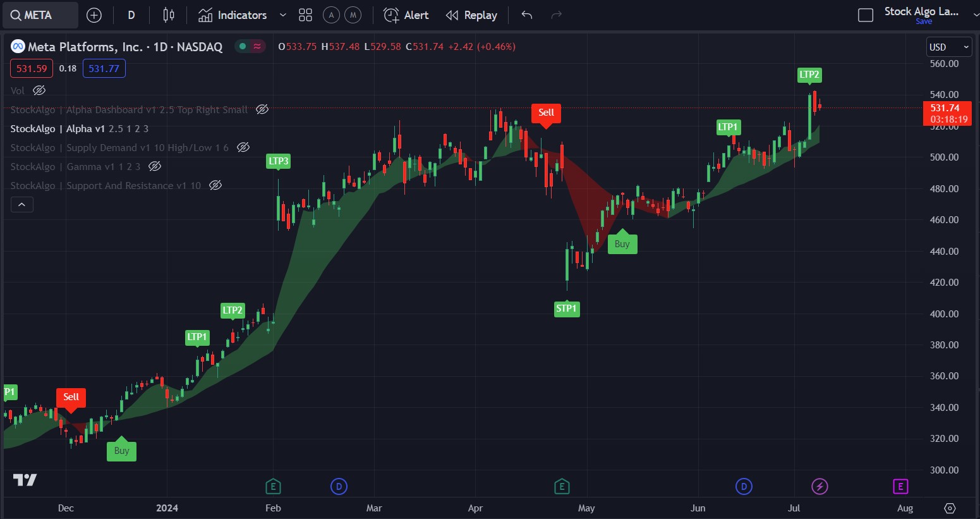
Task: Click the market status indicator pill
Action: click(250, 46)
